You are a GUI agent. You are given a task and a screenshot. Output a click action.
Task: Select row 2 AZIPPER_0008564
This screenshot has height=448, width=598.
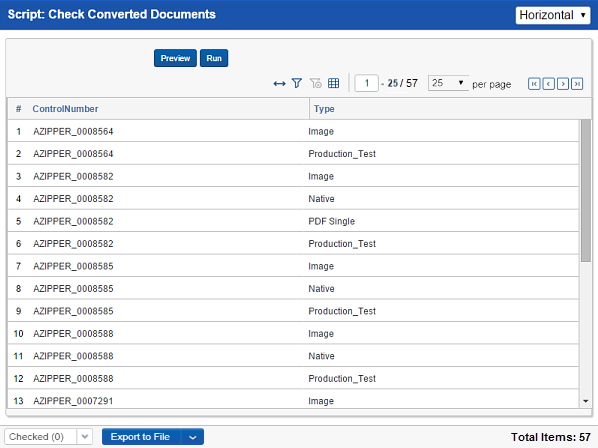[293, 154]
